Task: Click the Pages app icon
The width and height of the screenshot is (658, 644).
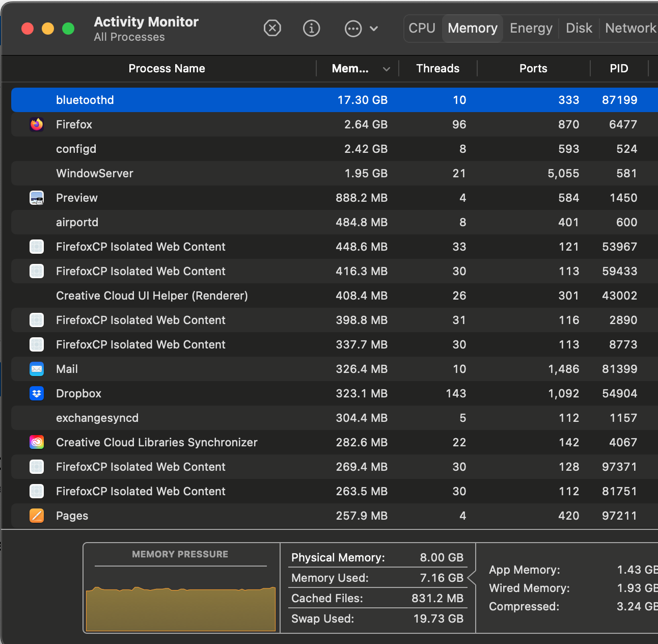Action: coord(36,516)
